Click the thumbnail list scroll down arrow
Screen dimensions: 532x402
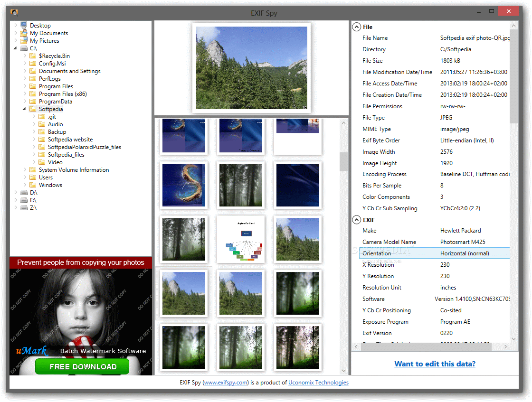[x=343, y=371]
